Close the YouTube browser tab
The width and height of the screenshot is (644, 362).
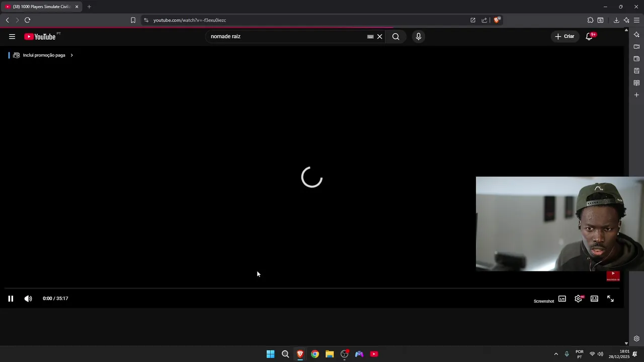(x=77, y=7)
